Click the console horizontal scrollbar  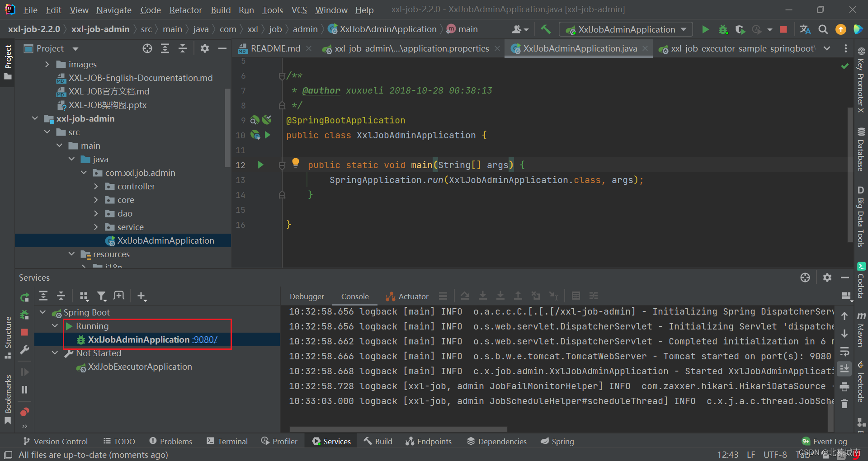[398, 429]
